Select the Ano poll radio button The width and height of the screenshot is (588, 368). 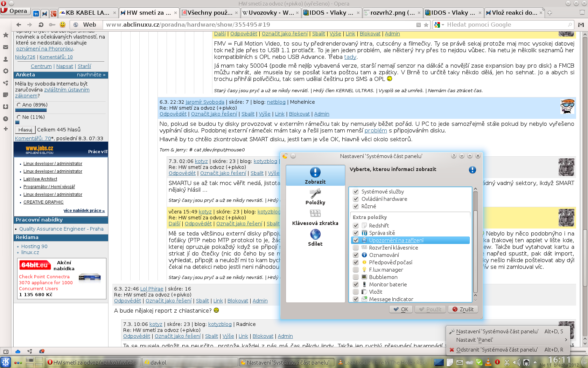coord(19,105)
